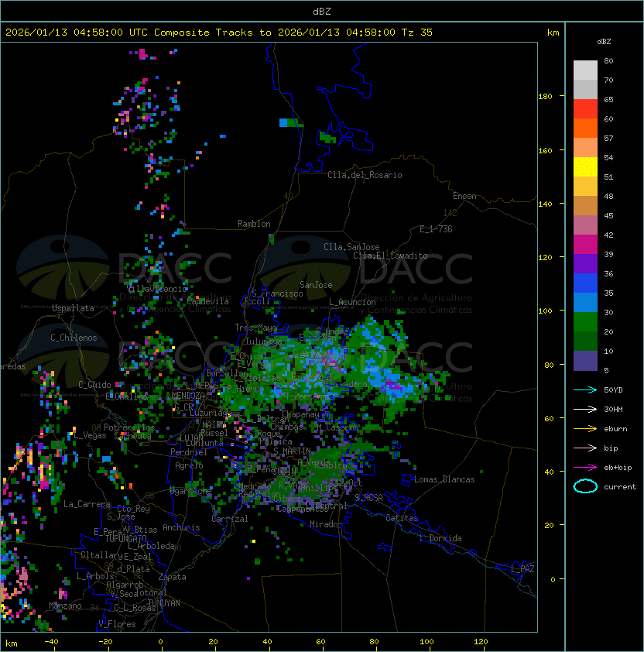The width and height of the screenshot is (644, 652).
Task: Click the cyan 'current' ellipse symbol
Action: [585, 486]
